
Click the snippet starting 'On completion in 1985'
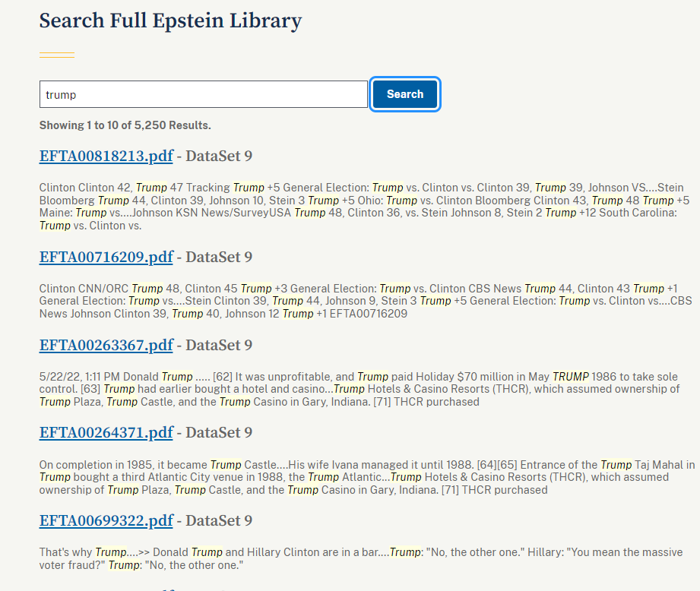pyautogui.click(x=367, y=477)
